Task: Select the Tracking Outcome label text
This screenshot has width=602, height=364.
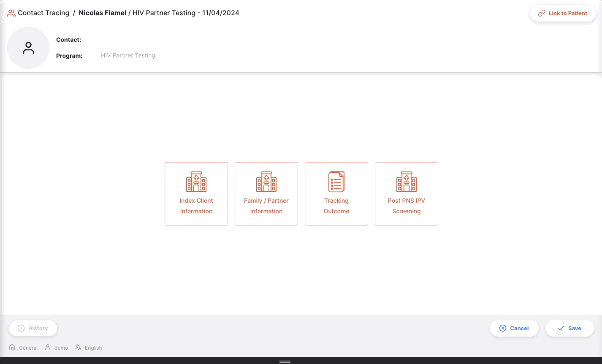Action: (x=336, y=206)
